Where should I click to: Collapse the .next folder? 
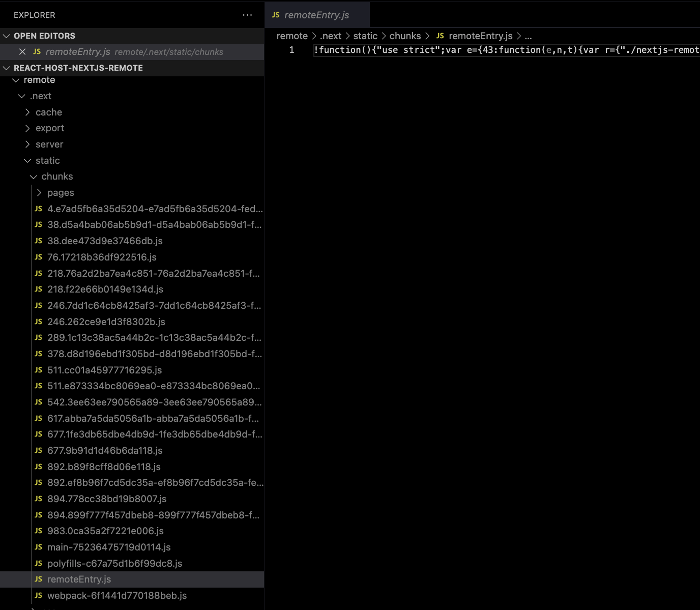coord(22,96)
